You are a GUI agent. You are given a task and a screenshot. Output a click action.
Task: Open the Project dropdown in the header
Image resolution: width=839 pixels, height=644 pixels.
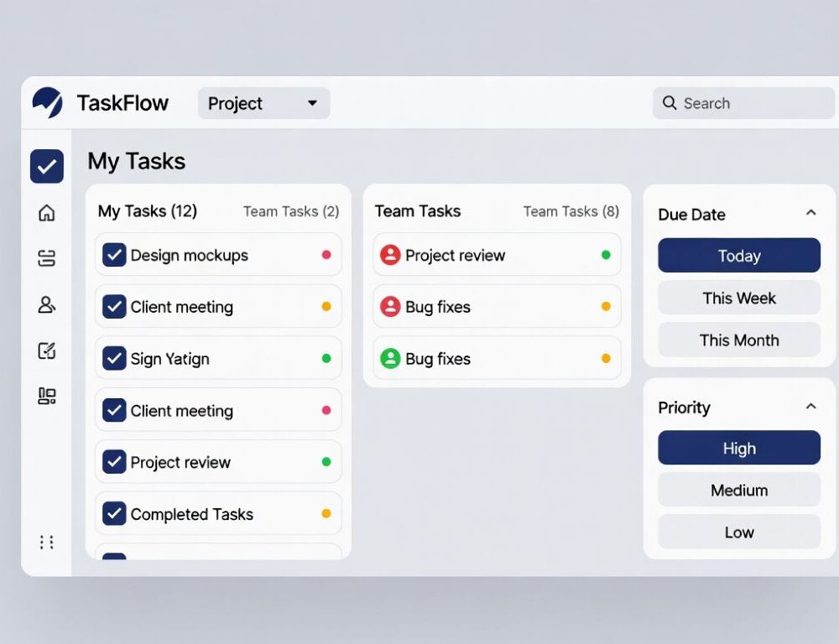(x=263, y=103)
